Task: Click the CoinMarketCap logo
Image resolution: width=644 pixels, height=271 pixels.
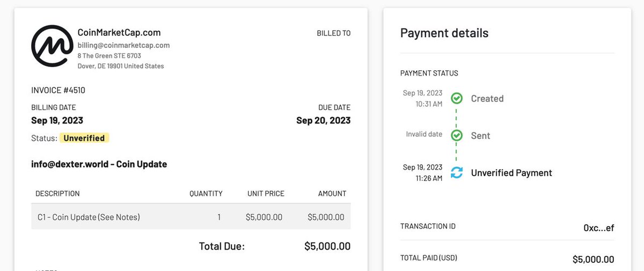Action: coord(52,46)
